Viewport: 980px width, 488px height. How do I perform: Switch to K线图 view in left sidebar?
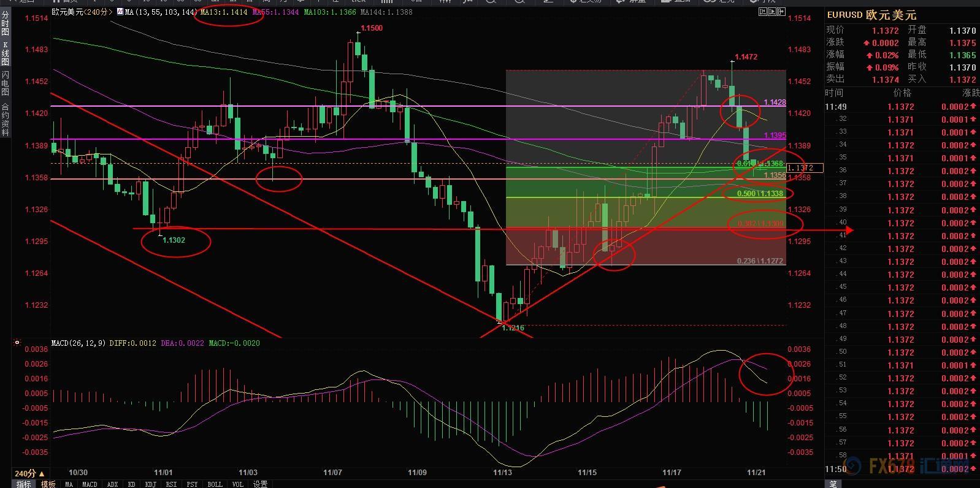coord(6,53)
